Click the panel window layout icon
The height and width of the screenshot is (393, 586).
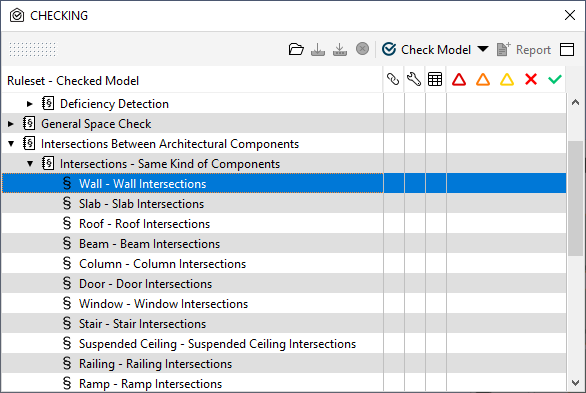[567, 49]
